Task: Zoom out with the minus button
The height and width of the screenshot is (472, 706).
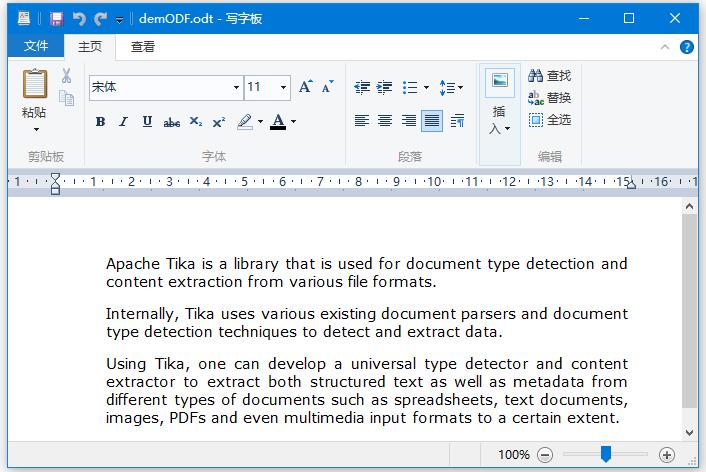Action: (545, 455)
